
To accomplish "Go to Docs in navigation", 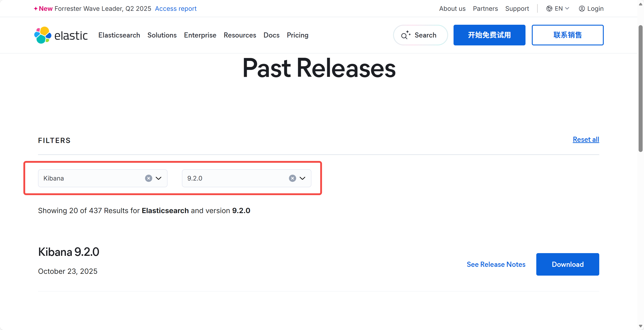I will 271,35.
